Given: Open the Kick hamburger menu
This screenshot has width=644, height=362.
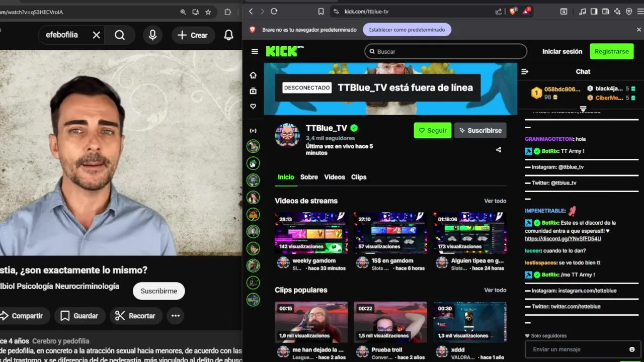Looking at the screenshot, I should tap(255, 51).
